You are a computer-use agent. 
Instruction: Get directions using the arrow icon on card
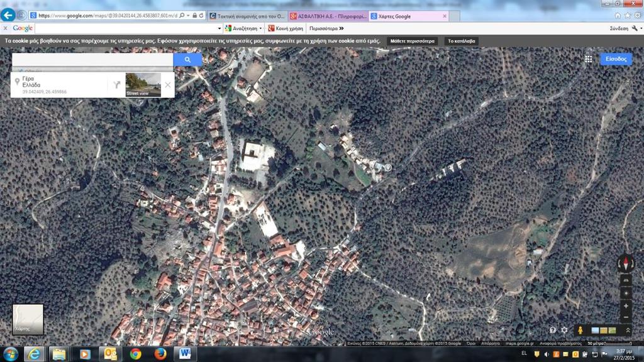click(116, 85)
